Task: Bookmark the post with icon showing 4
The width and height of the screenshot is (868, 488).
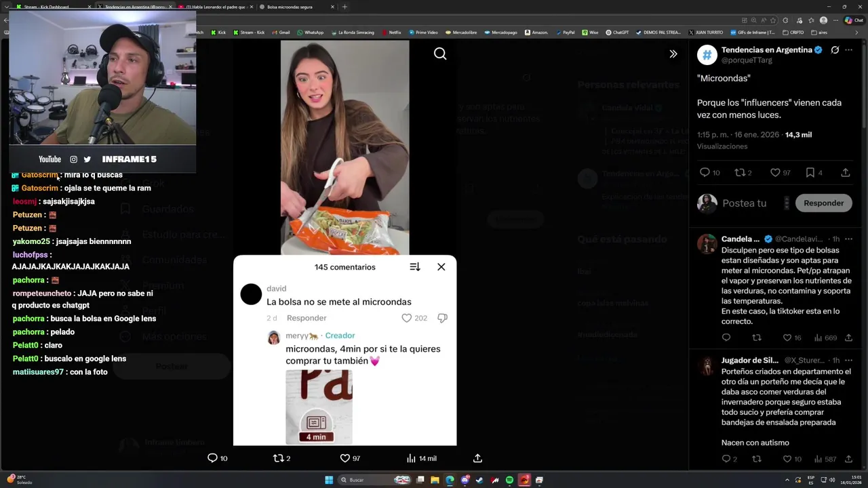Action: coord(810,173)
